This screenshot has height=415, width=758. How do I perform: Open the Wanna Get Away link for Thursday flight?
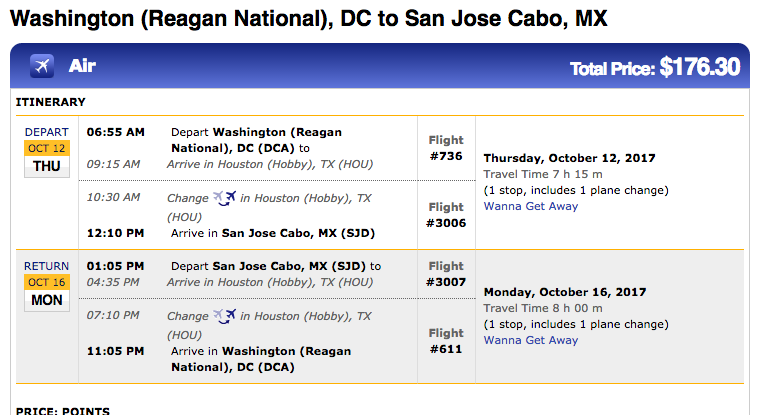coord(531,206)
